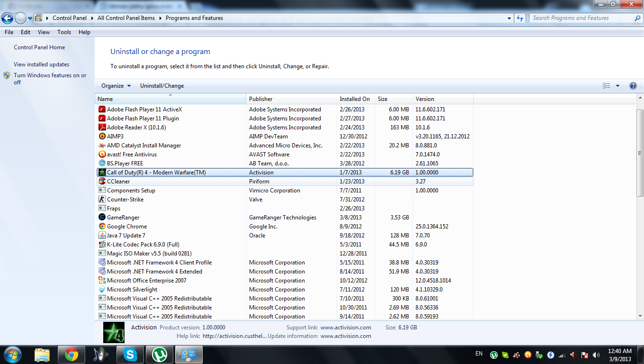The image size is (644, 364).
Task: Expand the address bar history dropdown
Action: [x=510, y=18]
